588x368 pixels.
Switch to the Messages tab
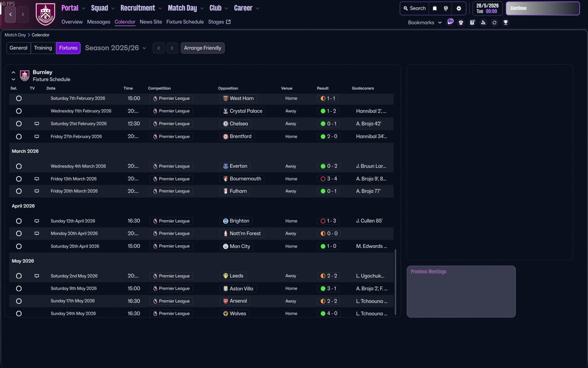(x=99, y=22)
